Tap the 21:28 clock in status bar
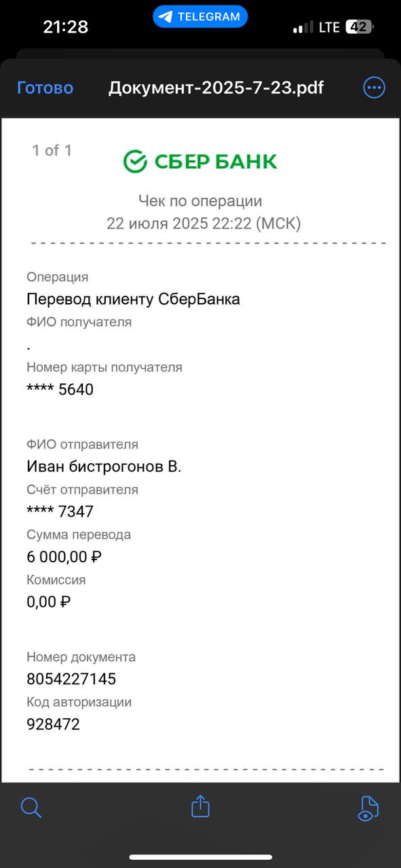Image resolution: width=401 pixels, height=868 pixels. pyautogui.click(x=65, y=27)
